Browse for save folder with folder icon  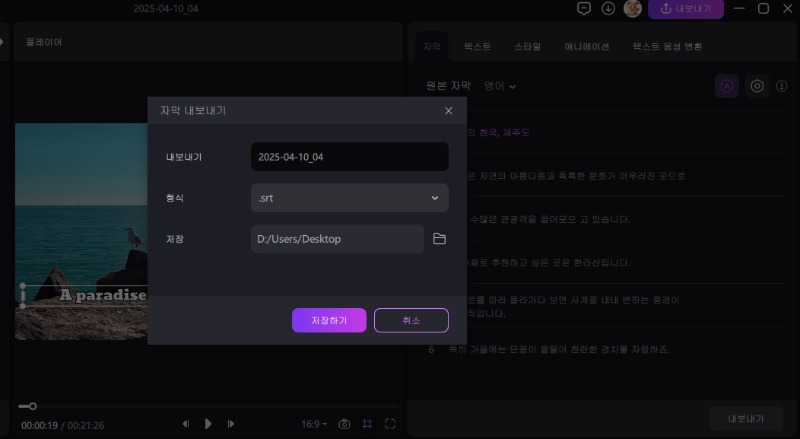(439, 239)
